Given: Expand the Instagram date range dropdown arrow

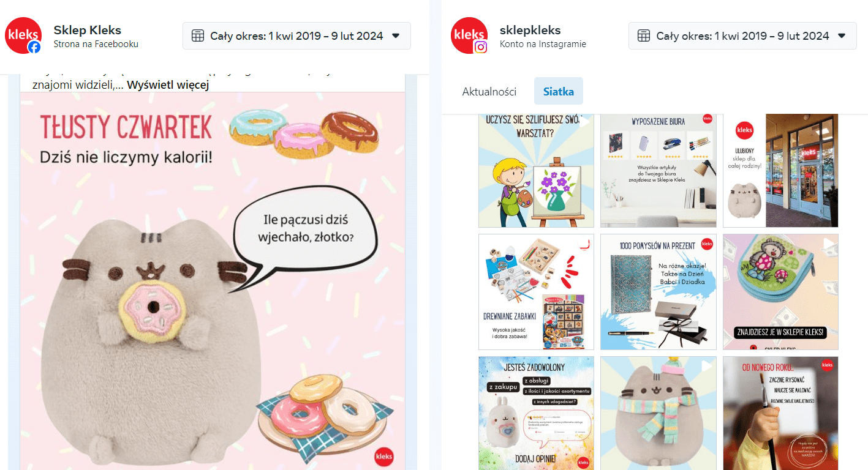Looking at the screenshot, I should click(842, 35).
